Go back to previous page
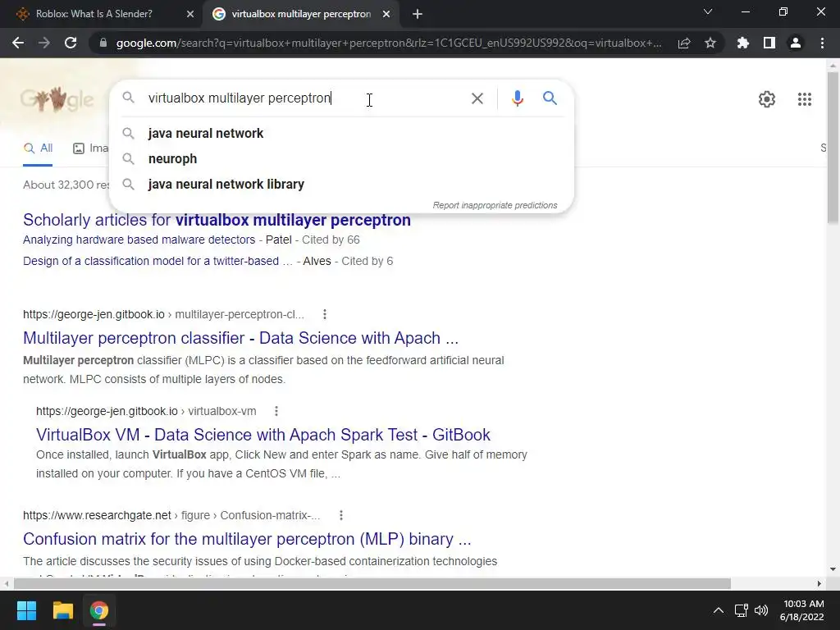 click(18, 43)
